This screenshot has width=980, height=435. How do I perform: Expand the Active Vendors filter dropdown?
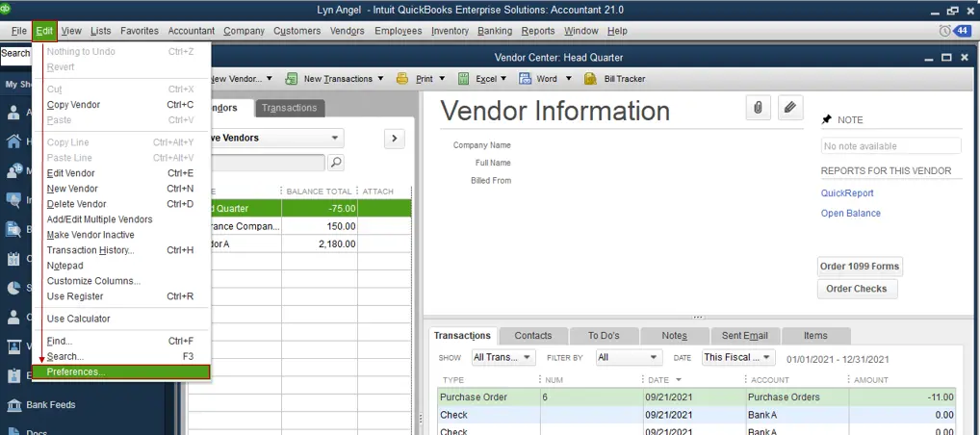[335, 139]
